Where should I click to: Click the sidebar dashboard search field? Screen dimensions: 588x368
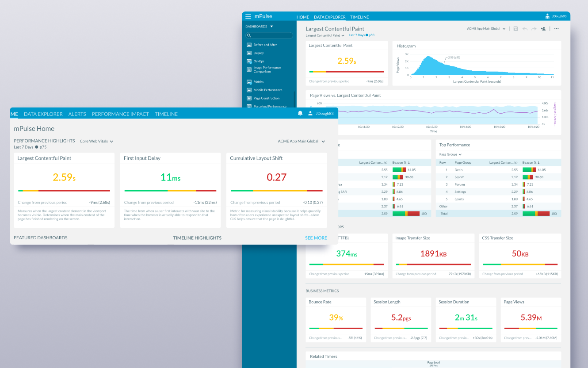(x=269, y=35)
